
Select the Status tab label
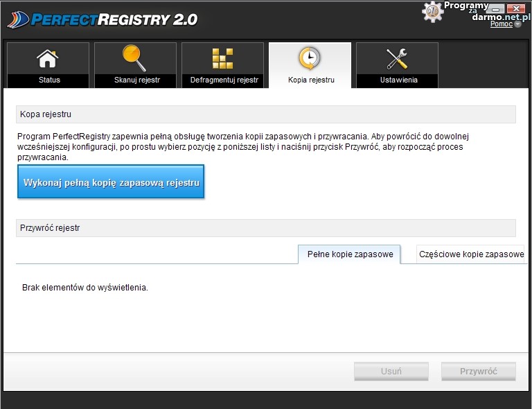[48, 80]
